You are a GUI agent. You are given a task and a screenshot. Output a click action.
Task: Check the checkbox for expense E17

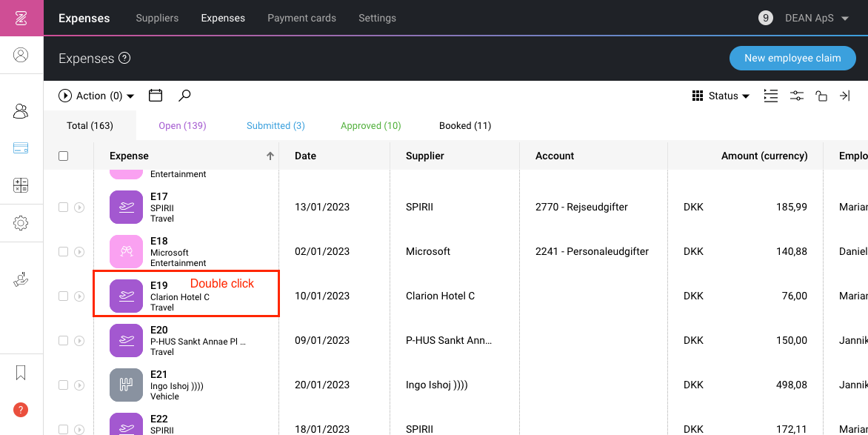tap(63, 207)
